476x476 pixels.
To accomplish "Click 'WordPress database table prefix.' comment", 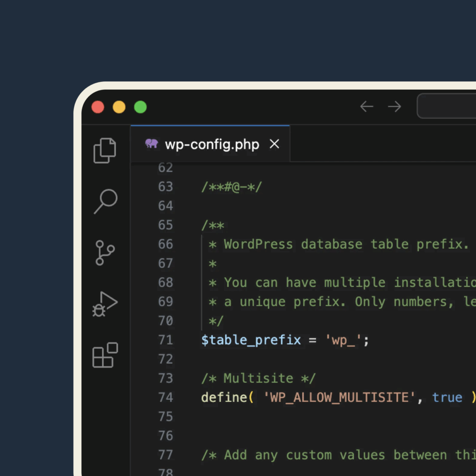I will click(346, 244).
